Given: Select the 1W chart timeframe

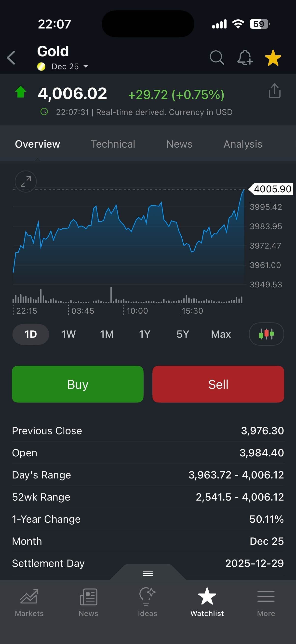Looking at the screenshot, I should pyautogui.click(x=68, y=334).
